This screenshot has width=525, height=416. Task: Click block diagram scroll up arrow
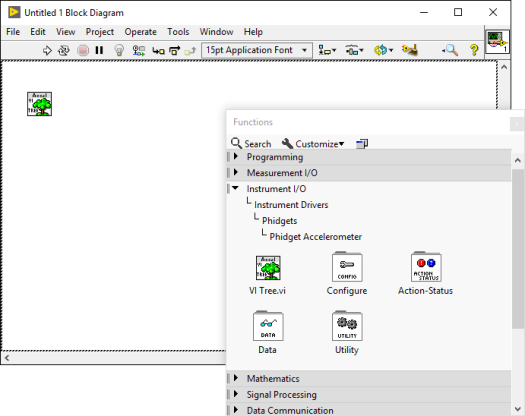pyautogui.click(x=504, y=67)
